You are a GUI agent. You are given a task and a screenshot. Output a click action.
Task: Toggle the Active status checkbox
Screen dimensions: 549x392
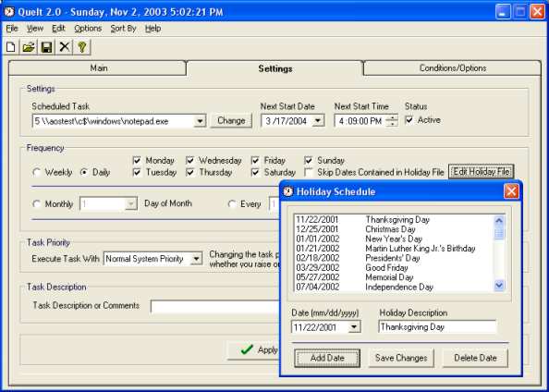click(x=409, y=120)
